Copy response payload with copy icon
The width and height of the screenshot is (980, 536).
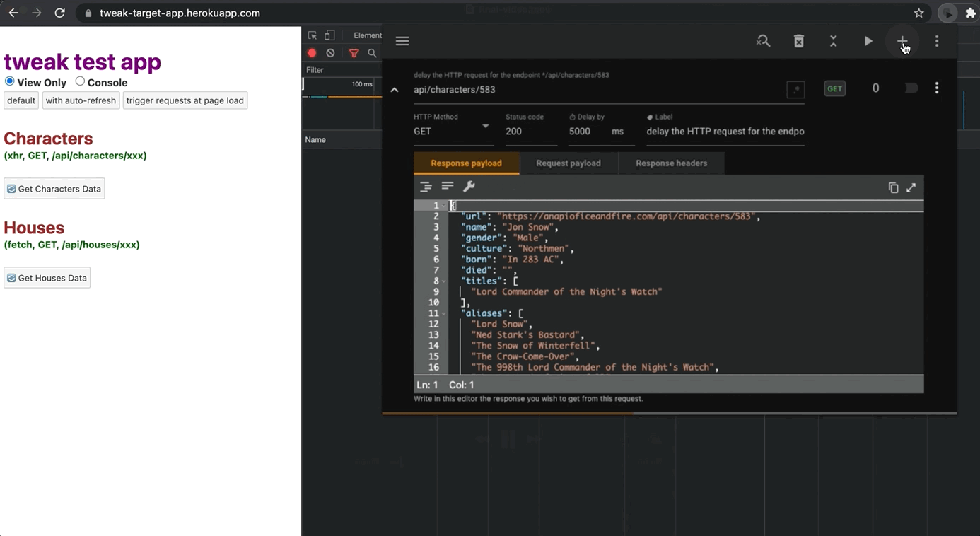(x=893, y=187)
